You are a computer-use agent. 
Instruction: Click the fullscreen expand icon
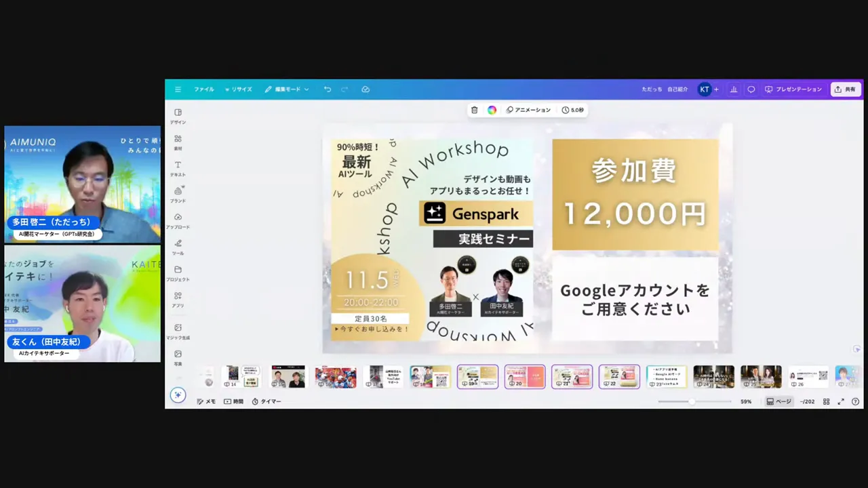(841, 402)
